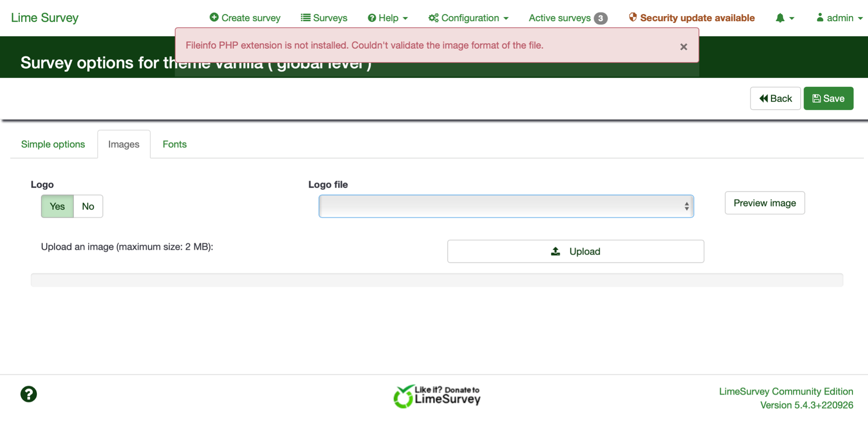Click the plus icon beside Create survey

[214, 17]
